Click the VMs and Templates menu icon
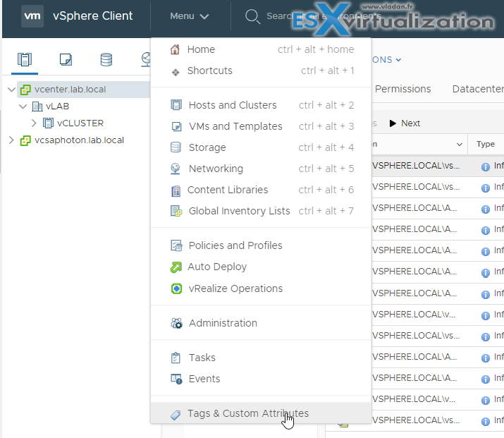 pos(176,127)
